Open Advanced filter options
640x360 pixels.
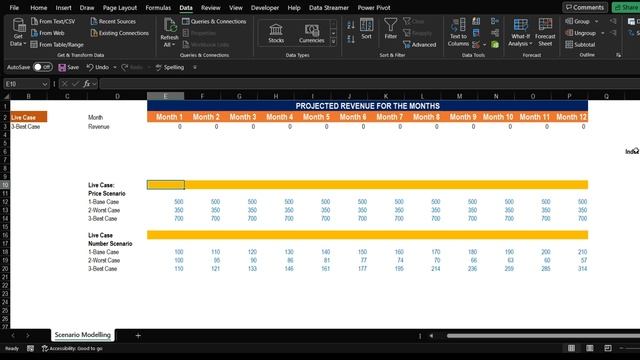[x=420, y=44]
